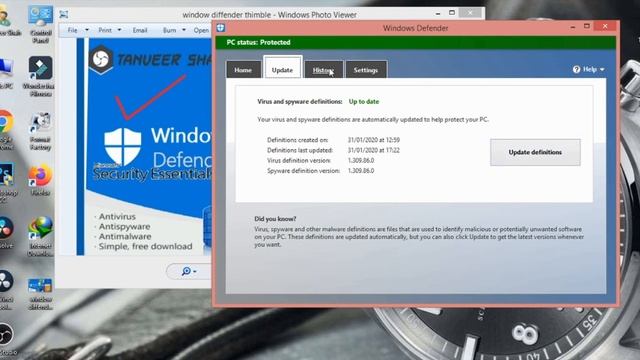Click the displayed image in Photo Viewer
The image size is (640, 360).
[x=144, y=147]
